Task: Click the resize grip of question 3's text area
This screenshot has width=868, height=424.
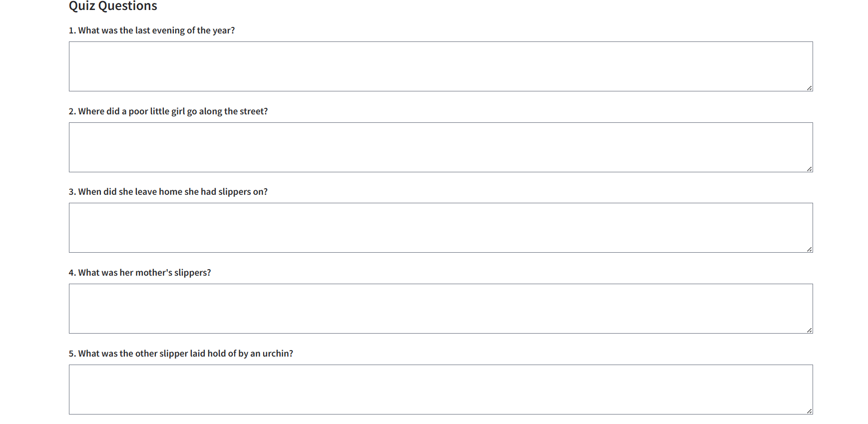Action: point(809,249)
